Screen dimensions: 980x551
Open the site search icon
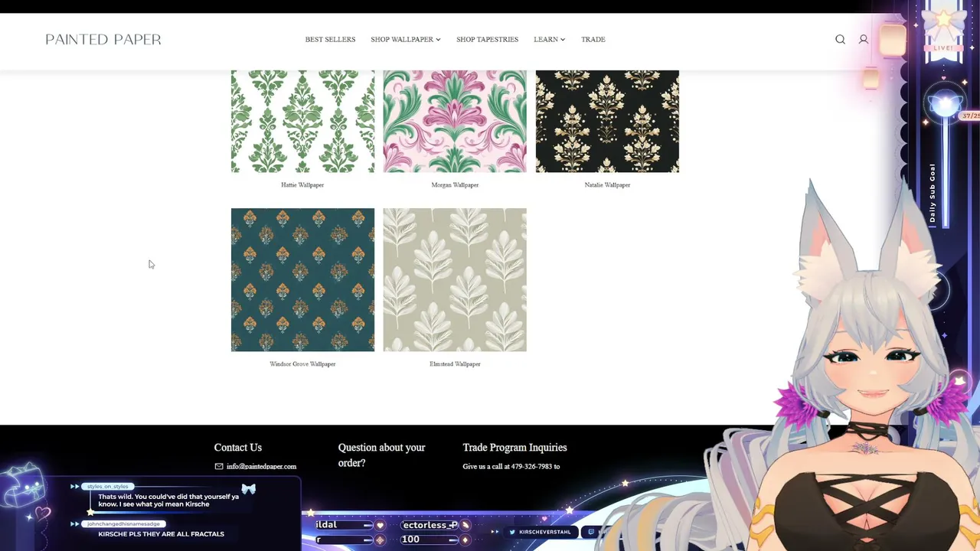[x=840, y=39]
